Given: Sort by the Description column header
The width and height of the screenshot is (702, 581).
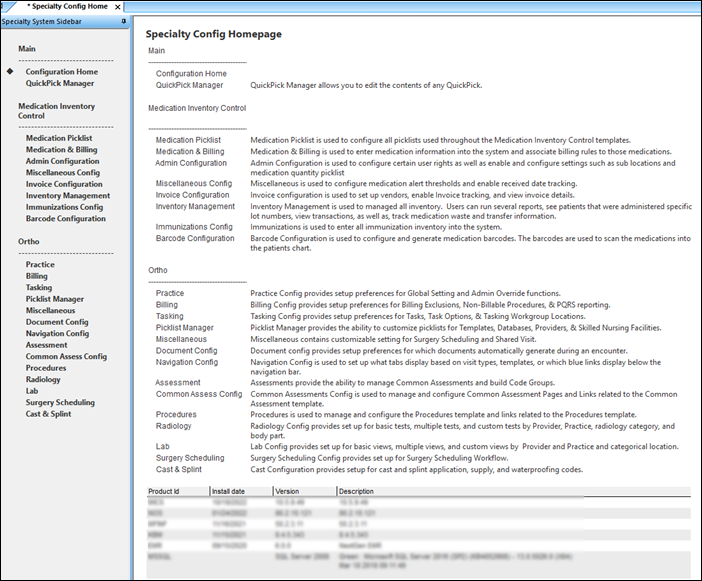Looking at the screenshot, I should [x=514, y=491].
